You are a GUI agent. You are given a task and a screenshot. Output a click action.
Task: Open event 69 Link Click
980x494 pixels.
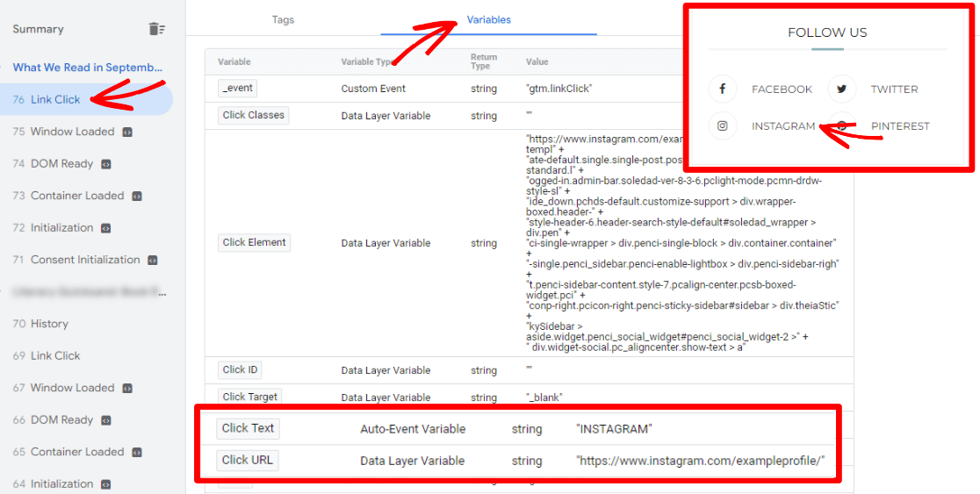pyautogui.click(x=55, y=355)
